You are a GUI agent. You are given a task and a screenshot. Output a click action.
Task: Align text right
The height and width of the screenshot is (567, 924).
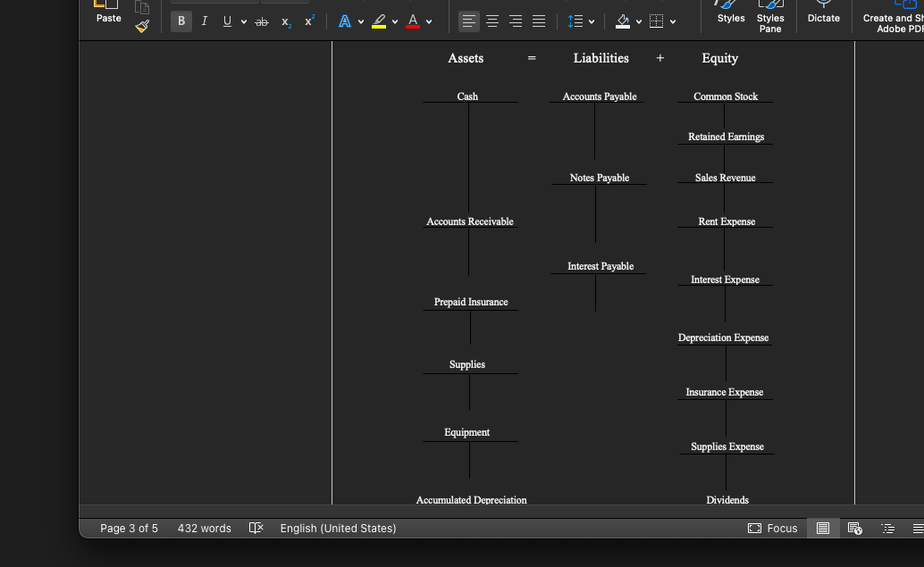click(x=516, y=21)
